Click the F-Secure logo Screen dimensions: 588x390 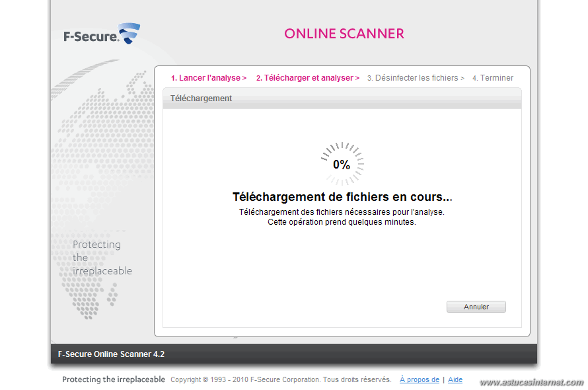(x=102, y=34)
